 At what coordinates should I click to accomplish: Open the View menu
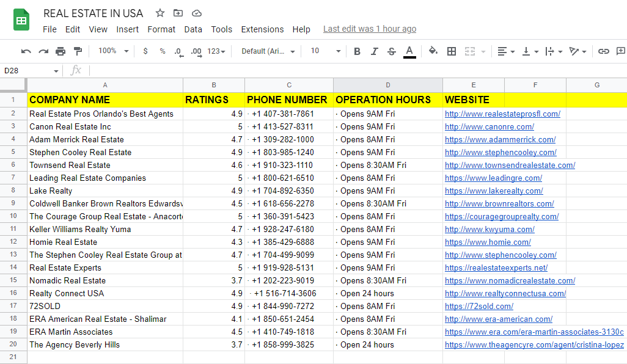[98, 29]
